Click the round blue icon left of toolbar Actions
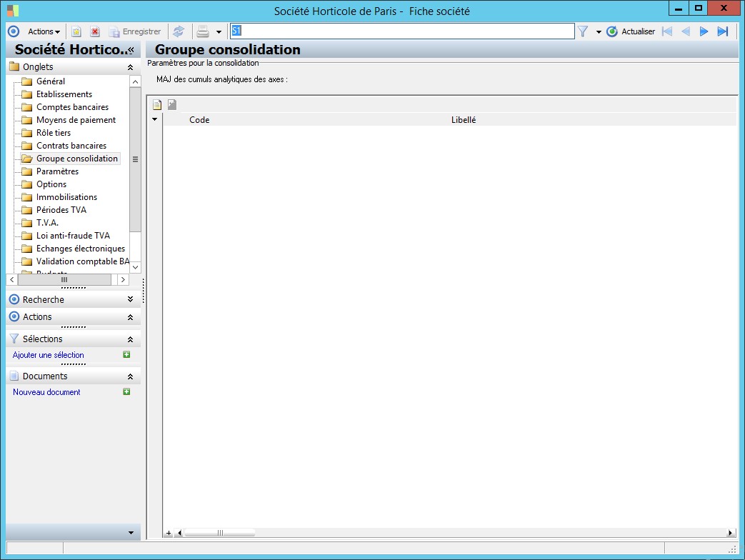Image resolution: width=745 pixels, height=560 pixels. tap(14, 31)
